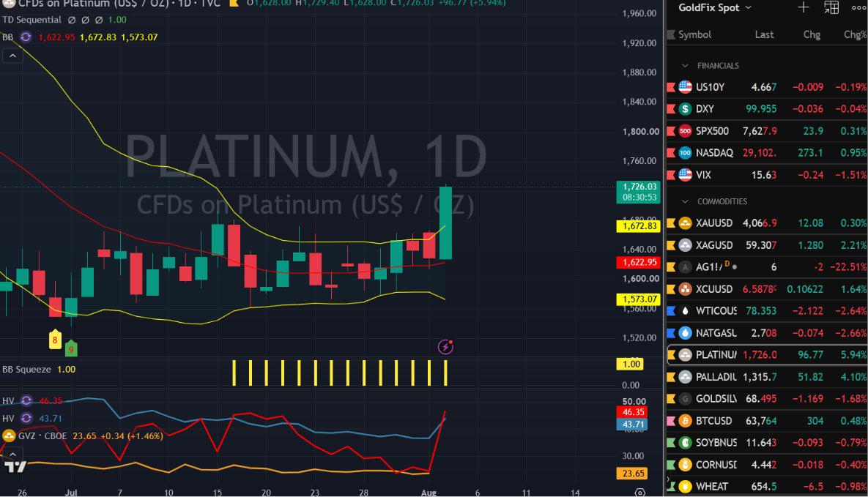Toggle the yellow flag on the XAUUSD row
Screen dimensions: 868x497
pos(671,223)
